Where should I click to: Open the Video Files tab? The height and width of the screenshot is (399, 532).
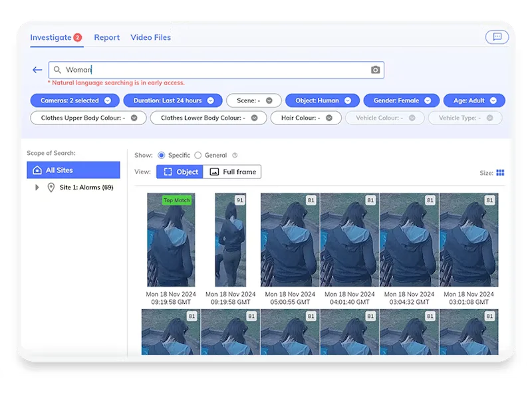(150, 37)
